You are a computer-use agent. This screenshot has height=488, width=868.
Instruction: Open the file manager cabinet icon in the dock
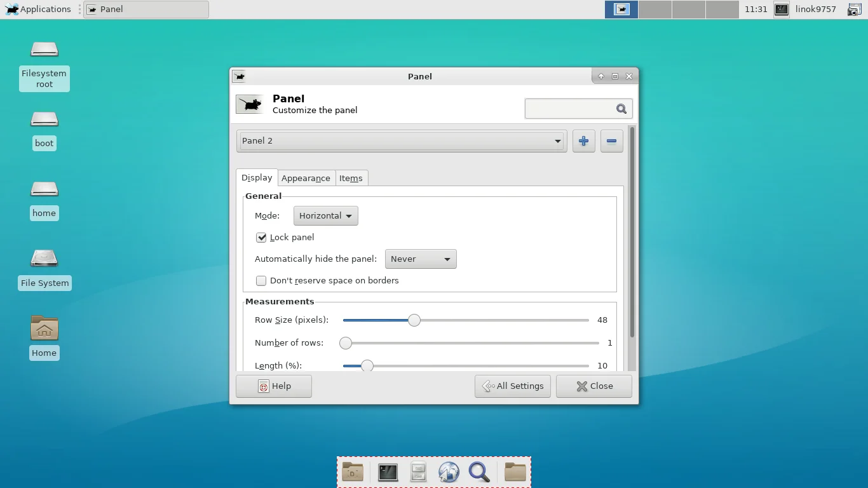pos(418,472)
